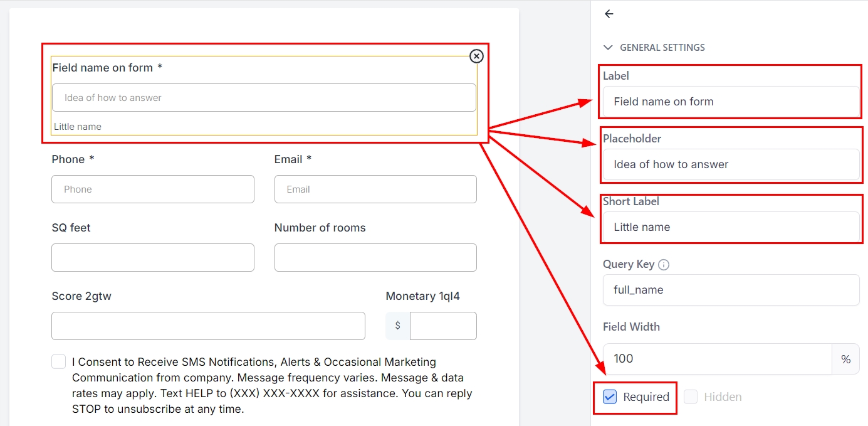The width and height of the screenshot is (868, 426).
Task: Select the 'Idea of how to answer' form field
Action: 264,98
